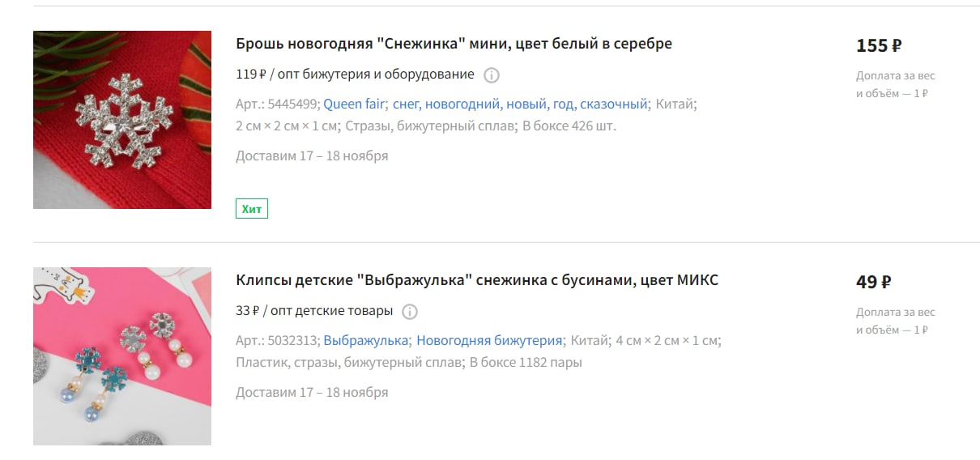
Task: Click Доплата за вес note under 49 ₽
Action: tap(895, 321)
